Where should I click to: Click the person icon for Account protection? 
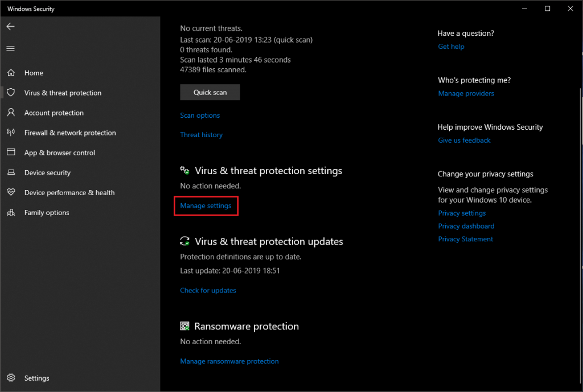(x=11, y=112)
